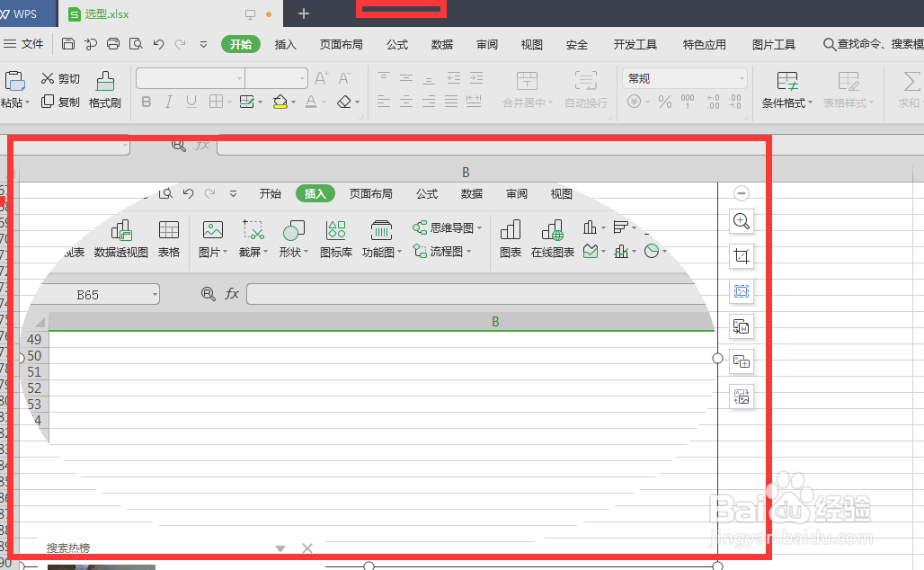Select the 数据透视表 PivotTable icon
Screen dimensions: 924x570
(121, 236)
